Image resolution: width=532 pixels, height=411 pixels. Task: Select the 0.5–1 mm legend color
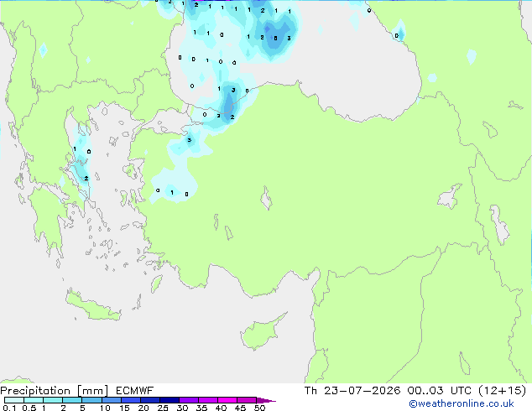34,400
